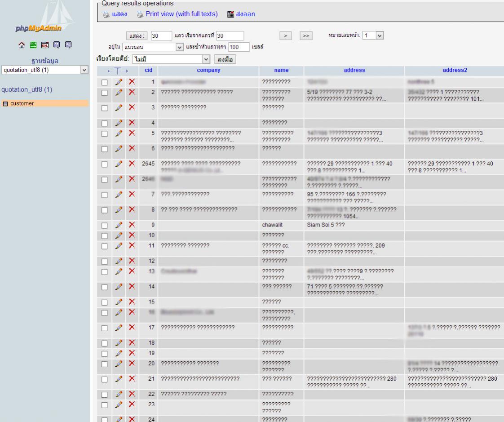
Task: Edit row with cid 21 using pencil
Action: click(x=119, y=379)
